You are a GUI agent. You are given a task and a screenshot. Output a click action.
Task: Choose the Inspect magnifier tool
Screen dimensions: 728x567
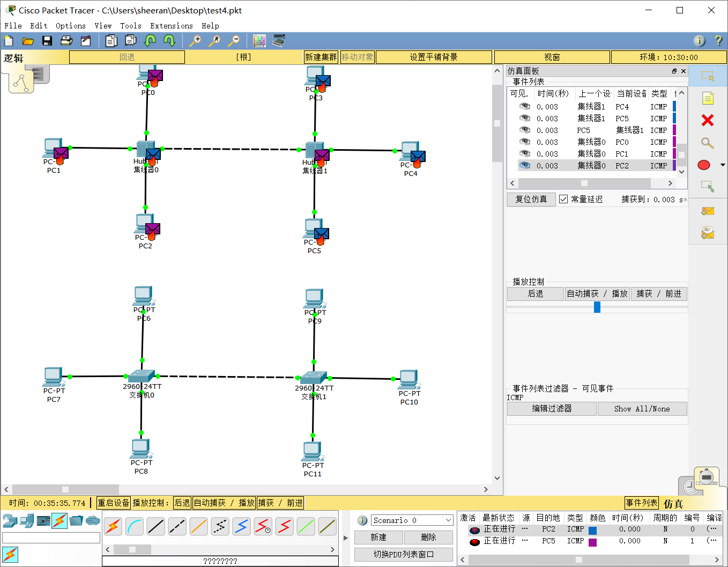pyautogui.click(x=708, y=143)
